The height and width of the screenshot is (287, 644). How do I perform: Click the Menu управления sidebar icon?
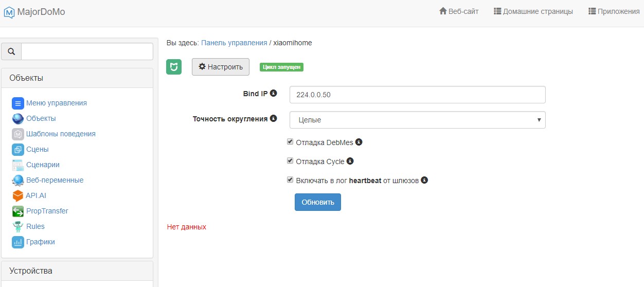(x=18, y=103)
